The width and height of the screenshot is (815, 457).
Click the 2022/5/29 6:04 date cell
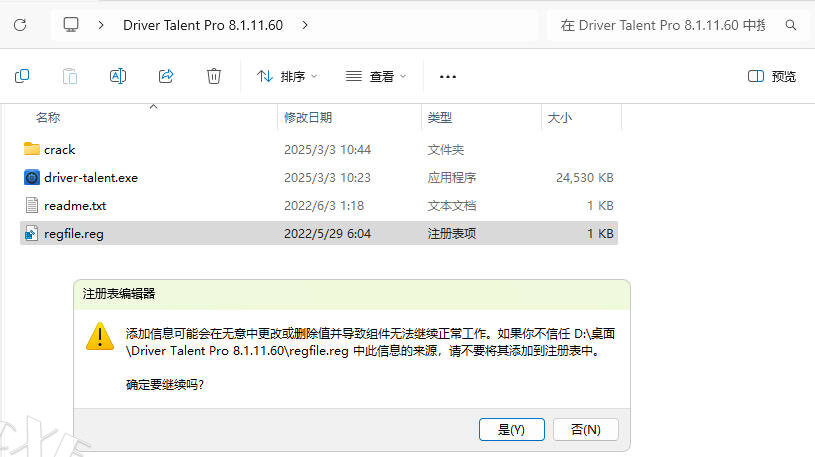pos(327,234)
